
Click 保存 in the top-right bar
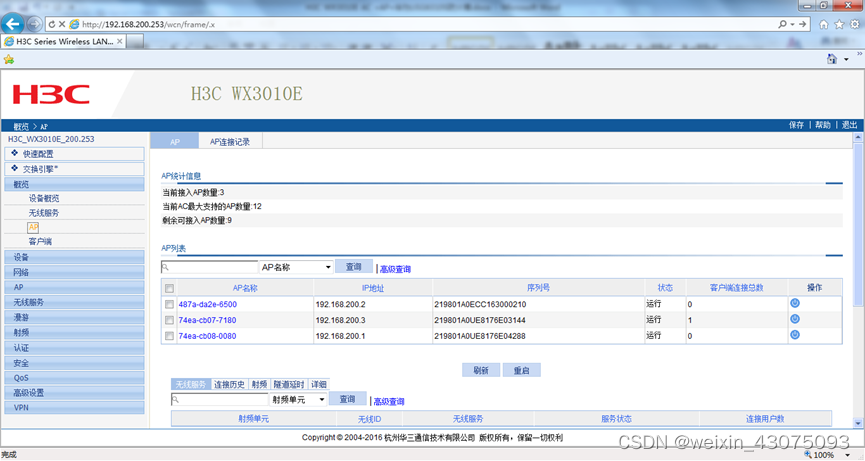[796, 125]
